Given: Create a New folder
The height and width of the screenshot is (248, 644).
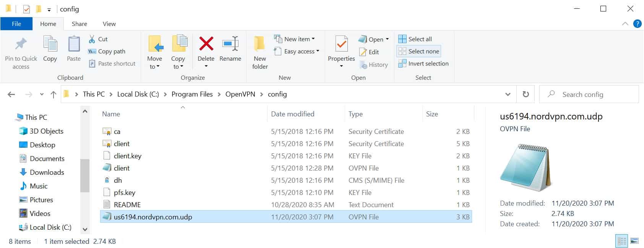Looking at the screenshot, I should 260,53.
